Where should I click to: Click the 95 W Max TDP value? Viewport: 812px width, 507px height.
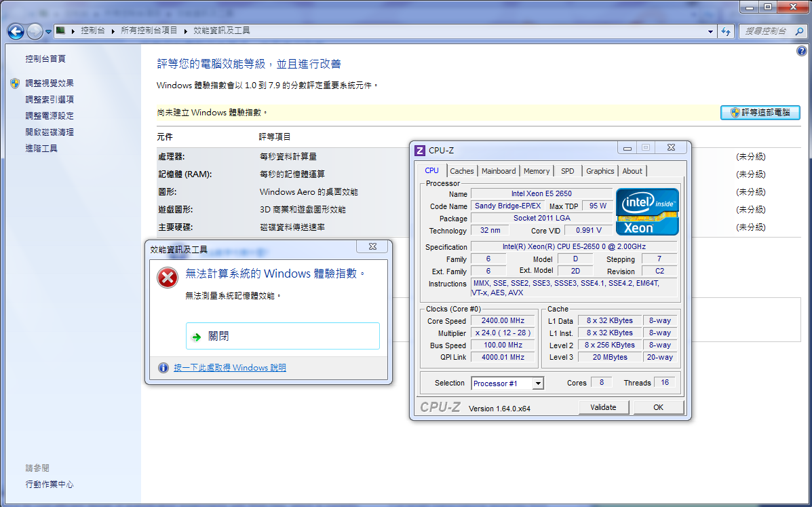click(598, 206)
